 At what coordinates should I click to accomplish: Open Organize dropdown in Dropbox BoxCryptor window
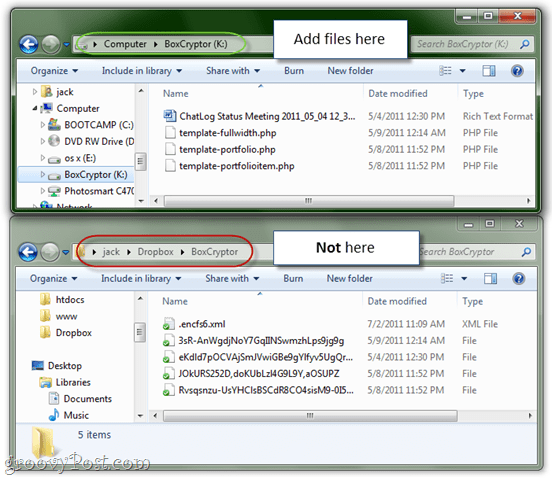pyautogui.click(x=54, y=279)
